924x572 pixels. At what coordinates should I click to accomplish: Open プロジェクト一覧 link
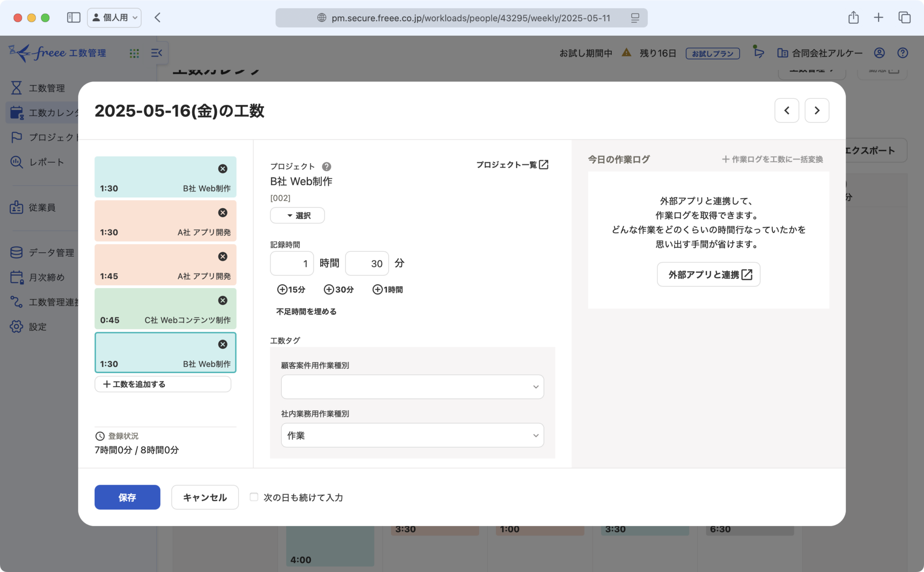click(512, 164)
